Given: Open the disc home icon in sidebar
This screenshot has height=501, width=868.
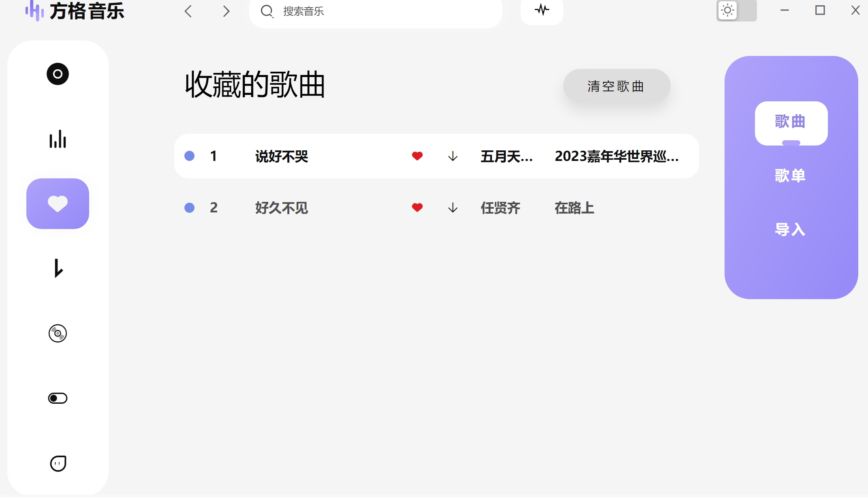Looking at the screenshot, I should click(58, 74).
